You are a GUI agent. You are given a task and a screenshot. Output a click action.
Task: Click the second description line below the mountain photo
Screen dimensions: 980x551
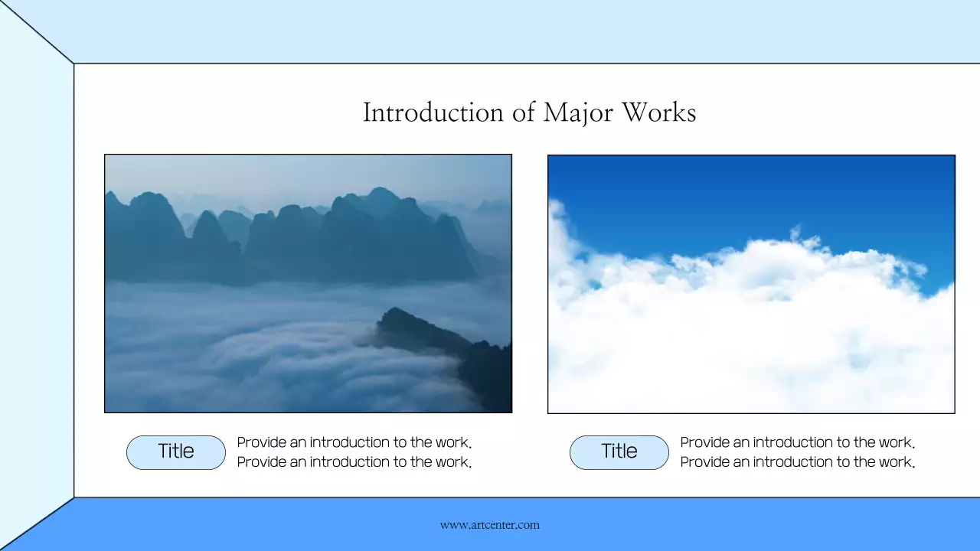[x=354, y=462]
